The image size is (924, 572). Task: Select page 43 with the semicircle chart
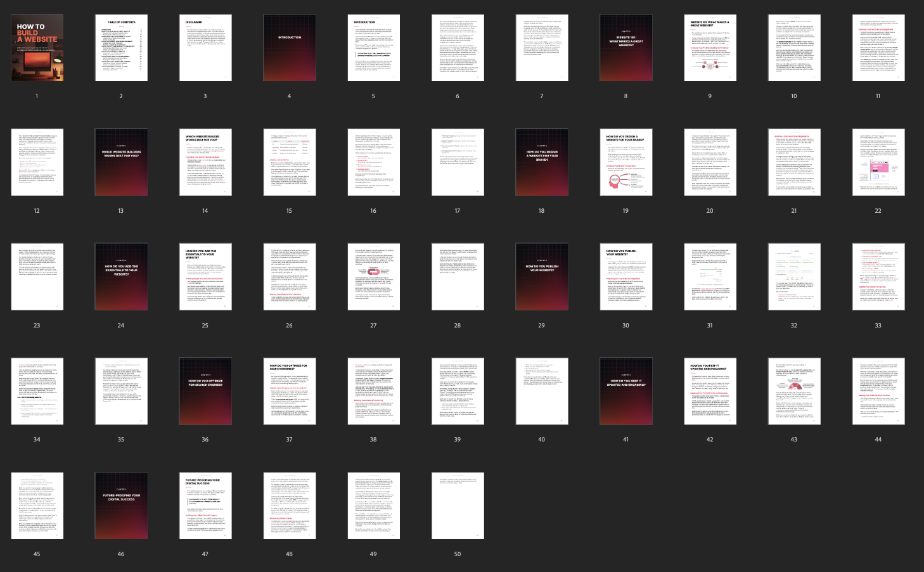[x=794, y=391]
